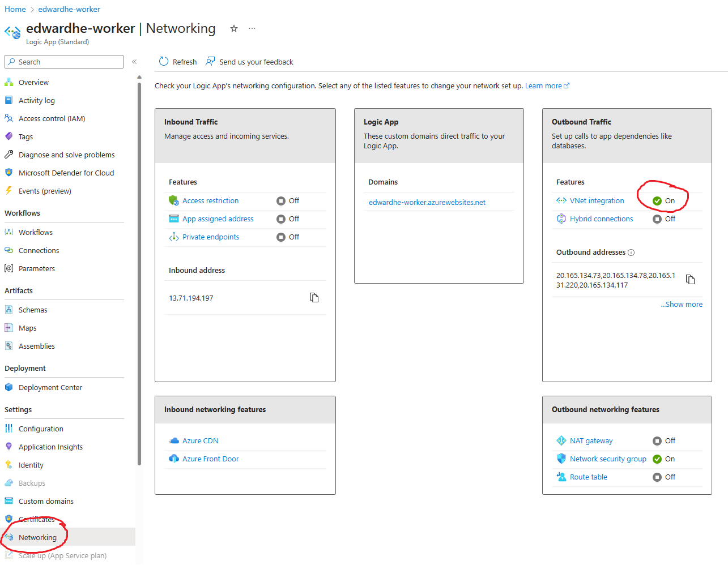Copy the inbound address 13.71.194.197
The width and height of the screenshot is (728, 565).
314,298
